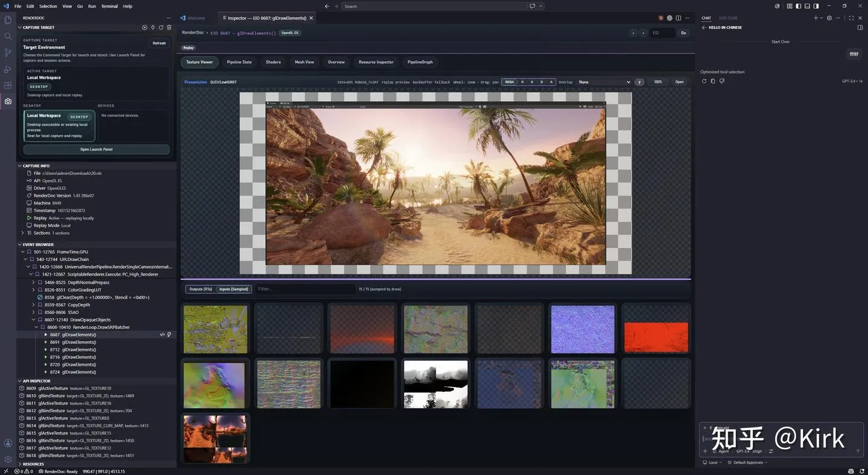
Task: Open the Run and Debug view
Action: click(8, 69)
